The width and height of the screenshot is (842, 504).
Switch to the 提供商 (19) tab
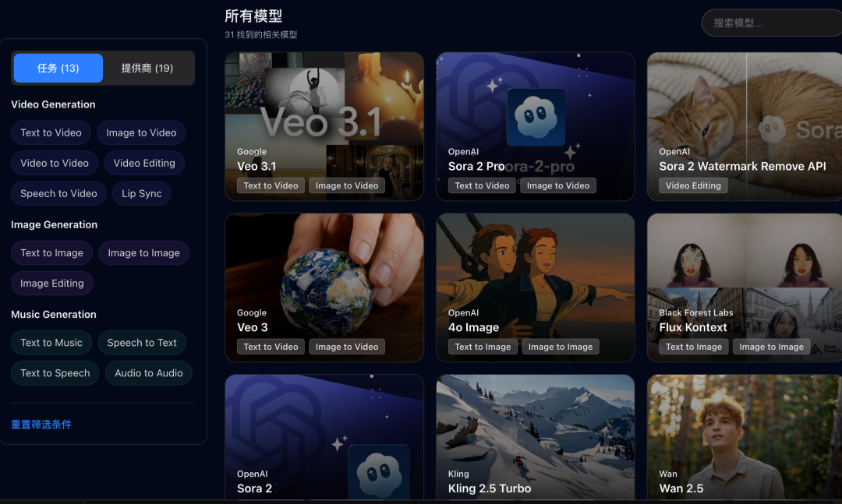pos(147,69)
